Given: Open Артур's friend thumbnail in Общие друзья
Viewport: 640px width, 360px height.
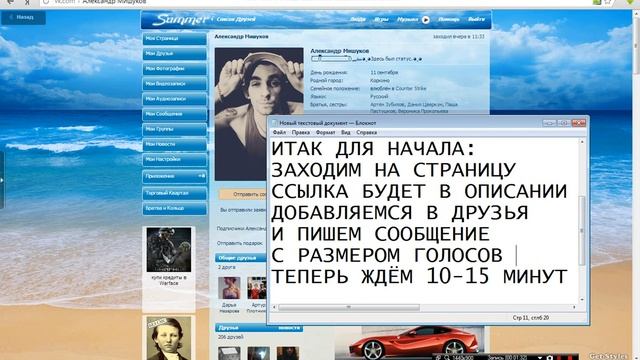Looking at the screenshot, I should click(257, 288).
